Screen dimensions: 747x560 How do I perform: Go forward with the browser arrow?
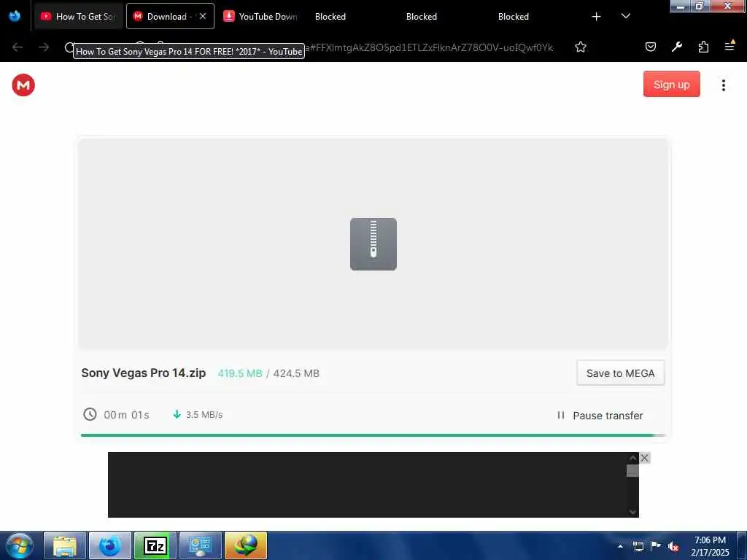point(44,47)
